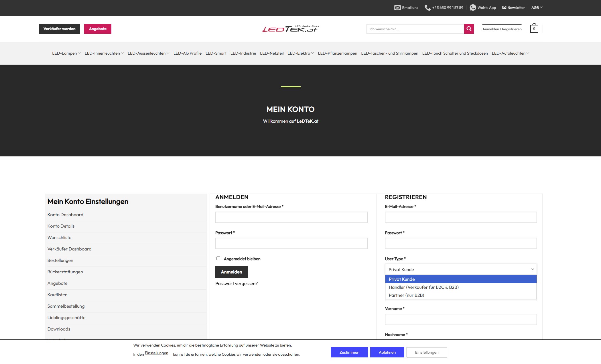601x364 pixels.
Task: Click Passwort vergessen link
Action: point(236,283)
